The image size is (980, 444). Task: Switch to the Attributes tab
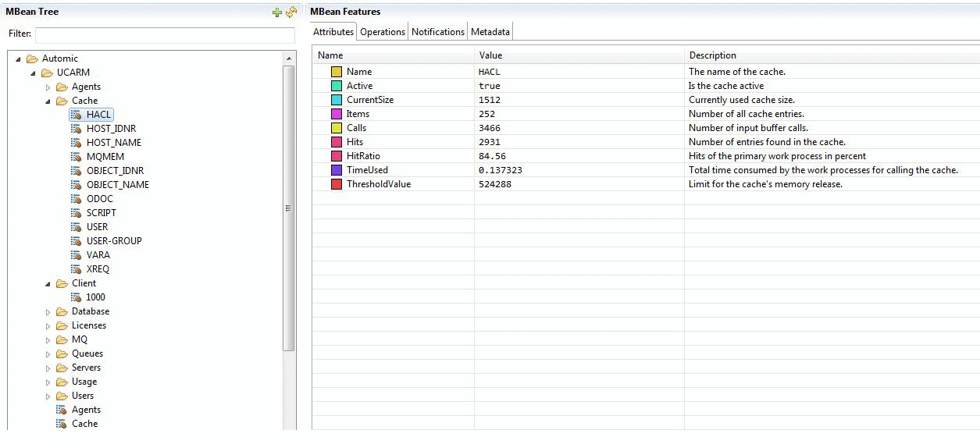(333, 32)
